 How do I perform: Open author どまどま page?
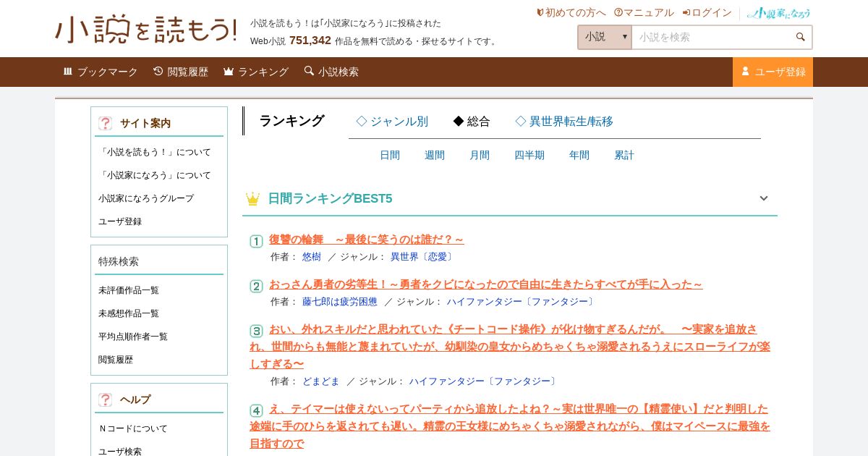(x=321, y=381)
